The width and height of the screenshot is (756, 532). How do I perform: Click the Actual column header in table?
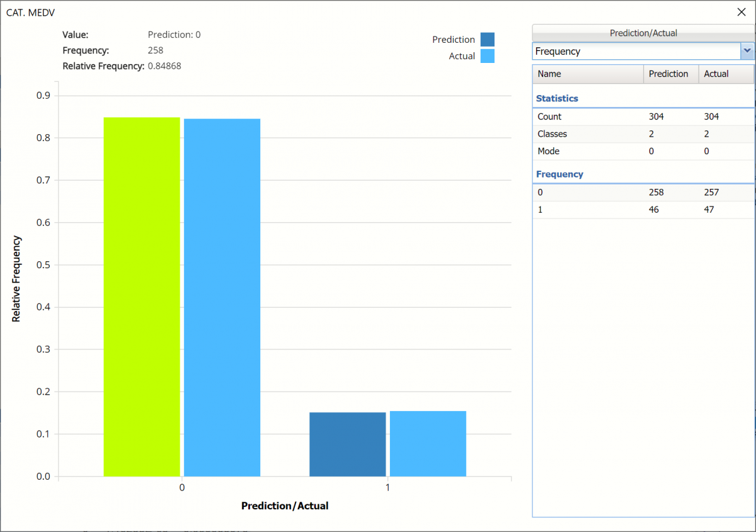click(x=725, y=74)
